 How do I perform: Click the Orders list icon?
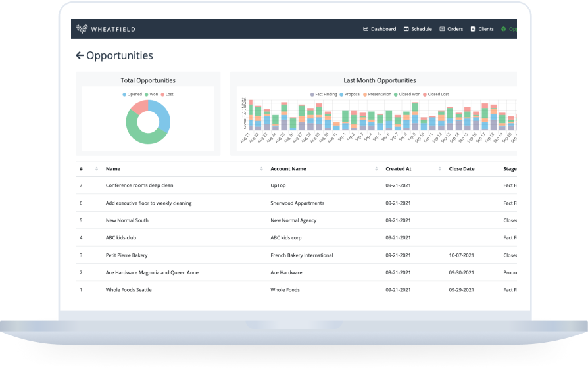click(x=442, y=29)
